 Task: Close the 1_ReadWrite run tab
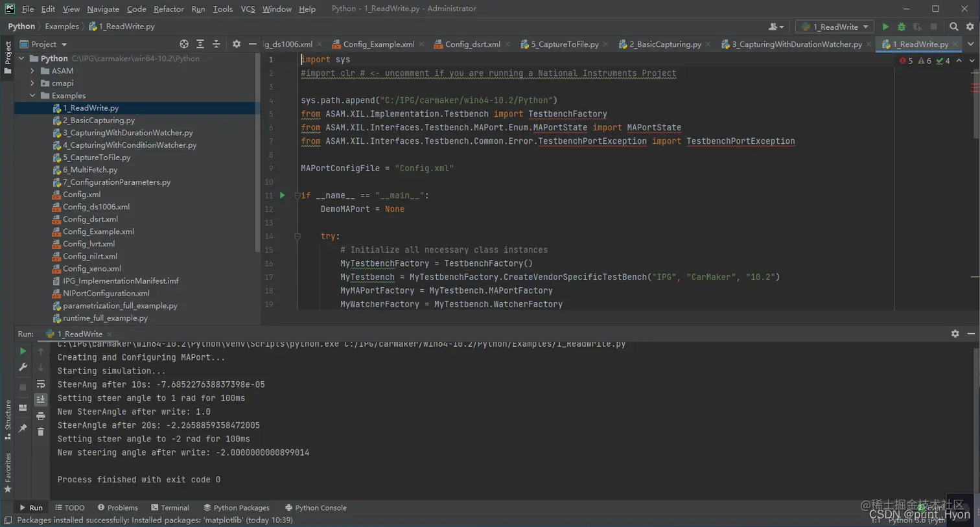pos(110,334)
